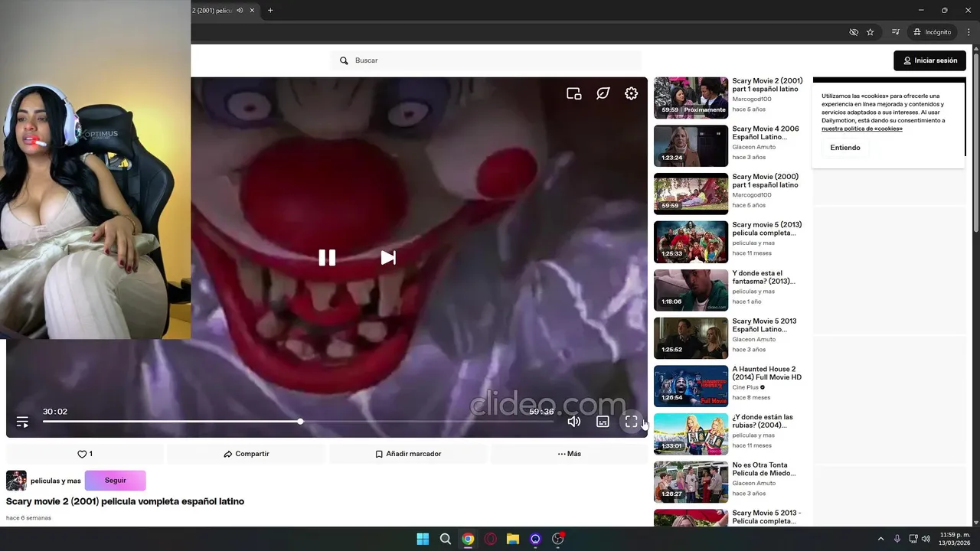Bookmark page with the star icon
Image resolution: width=980 pixels, height=551 pixels.
tap(870, 32)
